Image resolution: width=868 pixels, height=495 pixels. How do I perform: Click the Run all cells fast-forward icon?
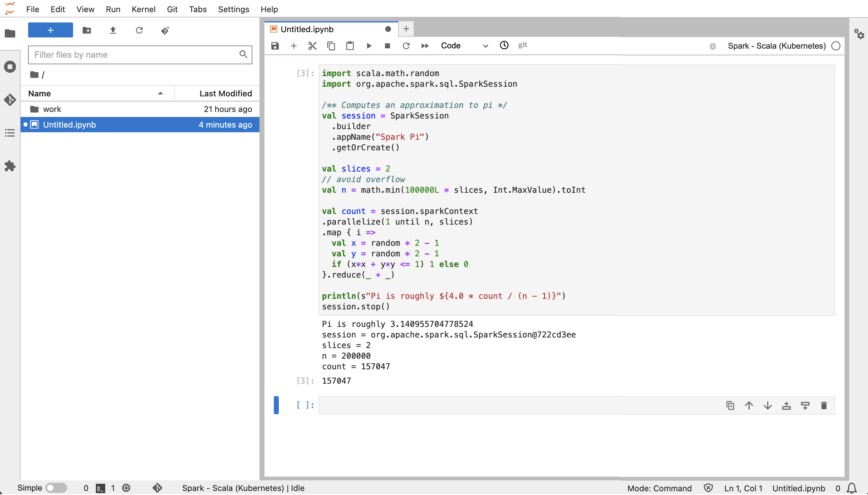point(425,45)
